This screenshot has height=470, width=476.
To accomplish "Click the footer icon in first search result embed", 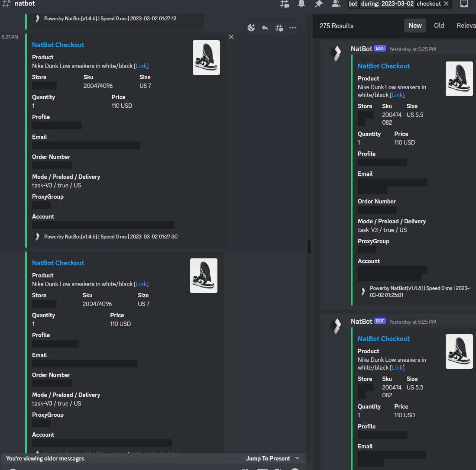I will [x=363, y=292].
